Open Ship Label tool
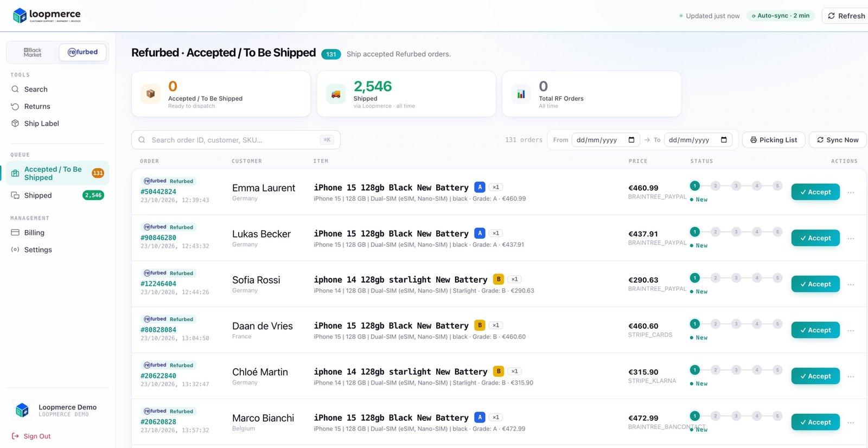 tap(42, 124)
